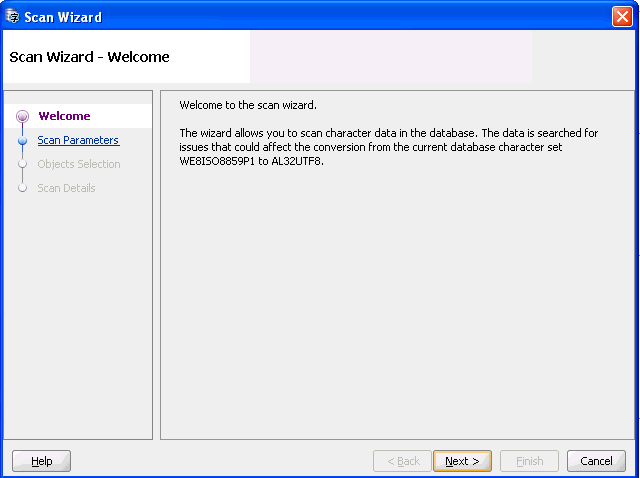Click the Finish button
The width and height of the screenshot is (640, 478).
point(529,461)
